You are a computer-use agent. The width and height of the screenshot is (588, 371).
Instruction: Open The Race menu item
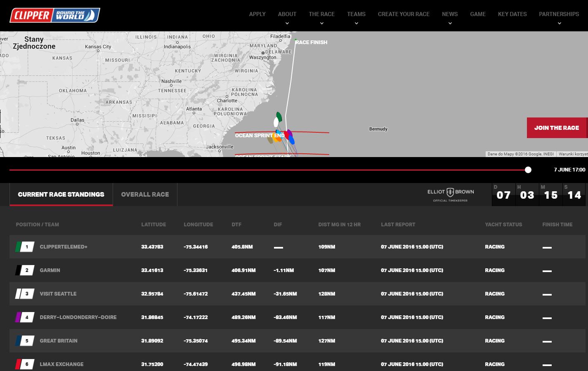point(322,14)
